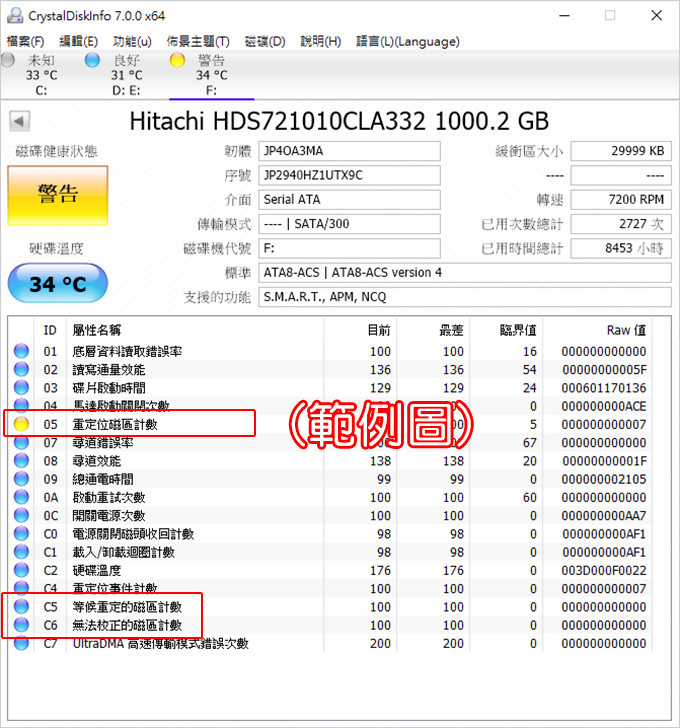Select the D: E: disk tab showing 31 °C
The height and width of the screenshot is (728, 680).
tap(127, 75)
